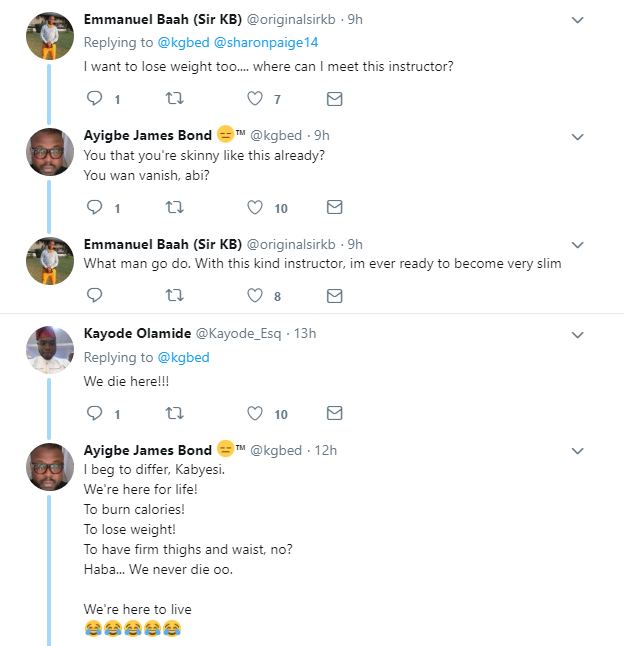Like the 'You wan vanish, abi?' tweet
The width and height of the screenshot is (624, 646).
pos(255,208)
